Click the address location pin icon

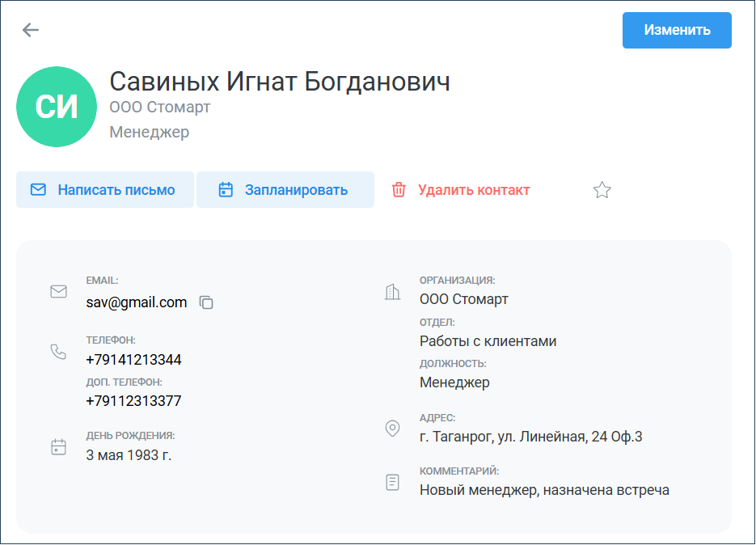(392, 428)
